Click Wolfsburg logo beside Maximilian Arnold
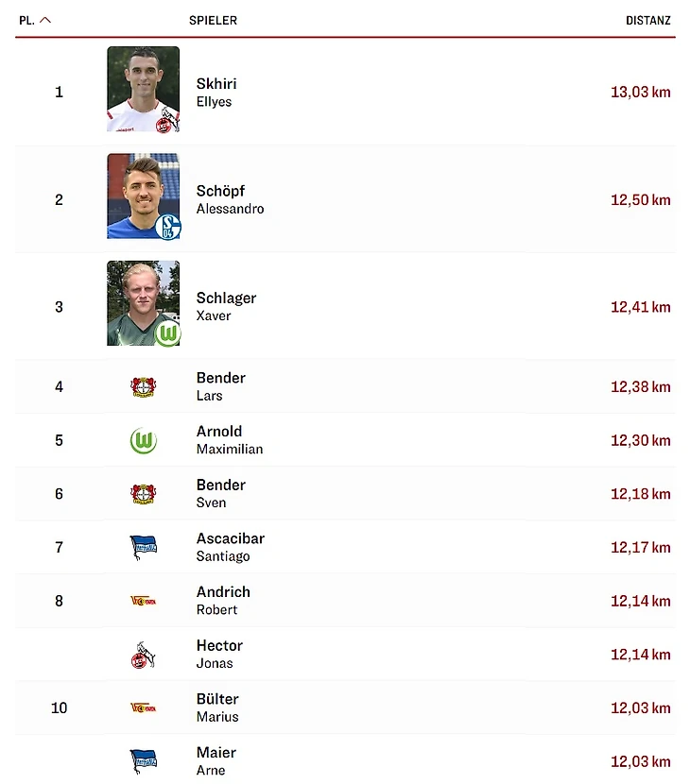 (143, 440)
